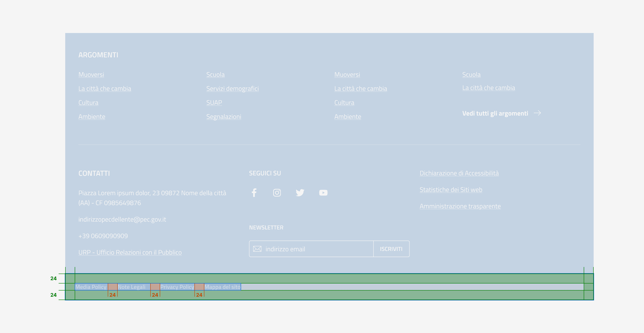The height and width of the screenshot is (333, 644).
Task: Click the arrow beside Vedi tutti gli argomenti
Action: tap(537, 113)
